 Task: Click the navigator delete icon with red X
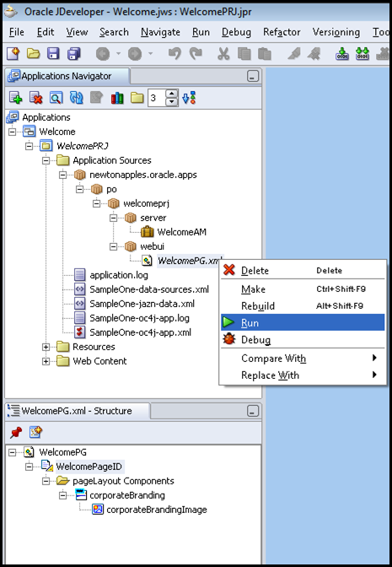[35, 98]
